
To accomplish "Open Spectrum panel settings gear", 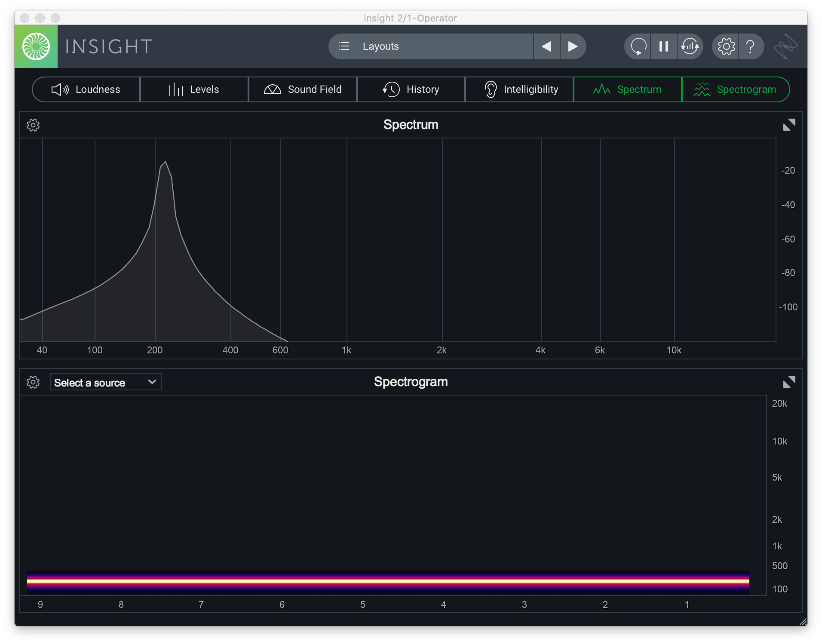I will (33, 125).
